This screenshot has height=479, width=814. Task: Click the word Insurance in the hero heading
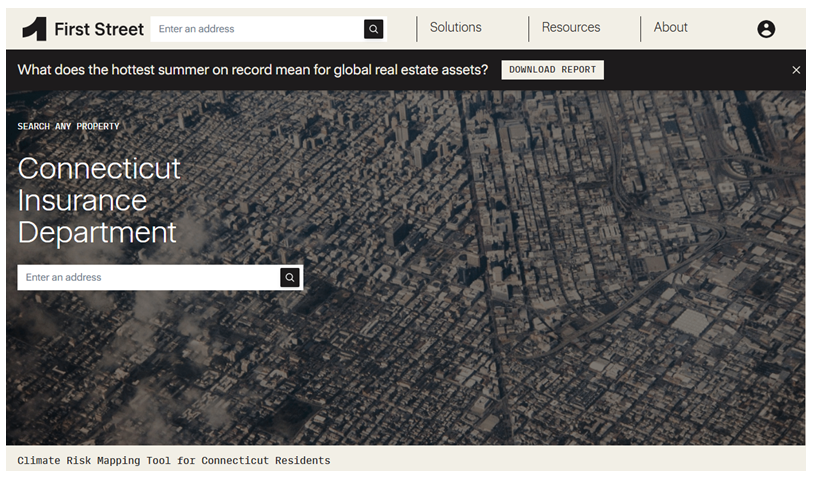coord(82,200)
